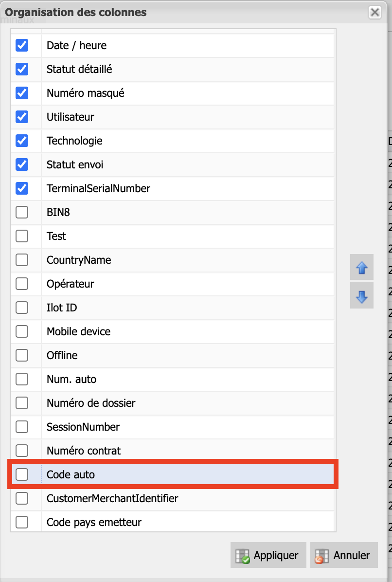This screenshot has height=582, width=392.
Task: Check the Code pays emetteur checkbox
Action: (22, 522)
